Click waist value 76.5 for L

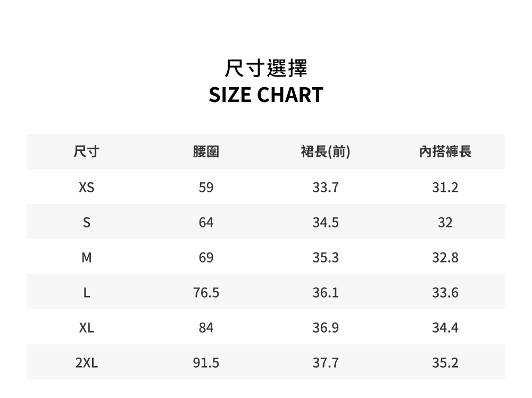pyautogui.click(x=206, y=293)
